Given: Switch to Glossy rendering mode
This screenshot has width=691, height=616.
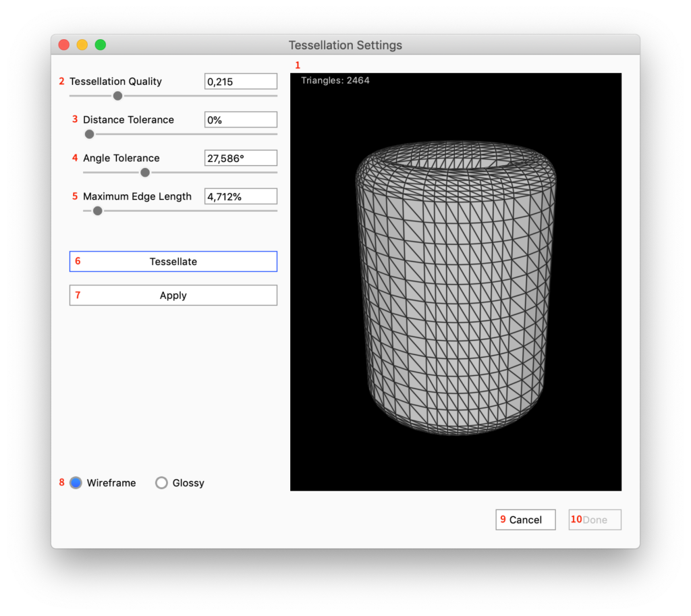Looking at the screenshot, I should point(162,483).
